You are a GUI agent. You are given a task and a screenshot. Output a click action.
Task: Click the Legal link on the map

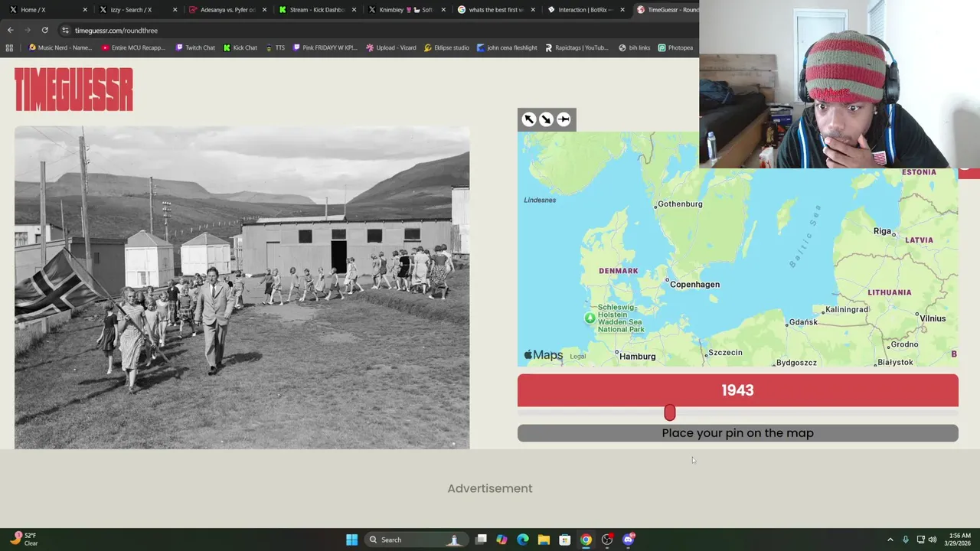[x=578, y=357]
